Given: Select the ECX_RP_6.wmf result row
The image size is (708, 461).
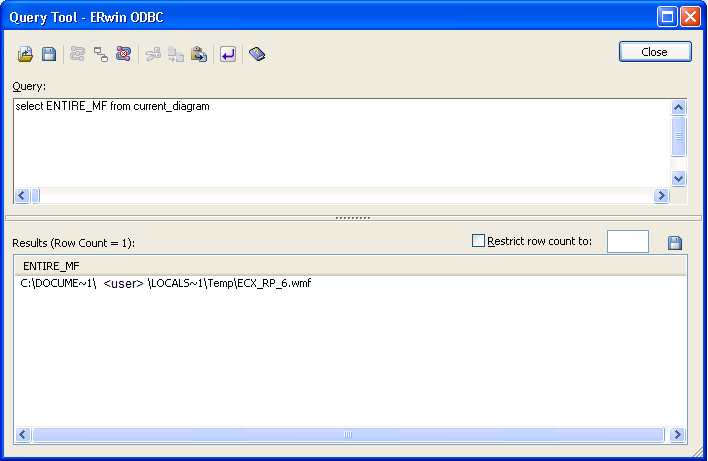Looking at the screenshot, I should point(350,284).
